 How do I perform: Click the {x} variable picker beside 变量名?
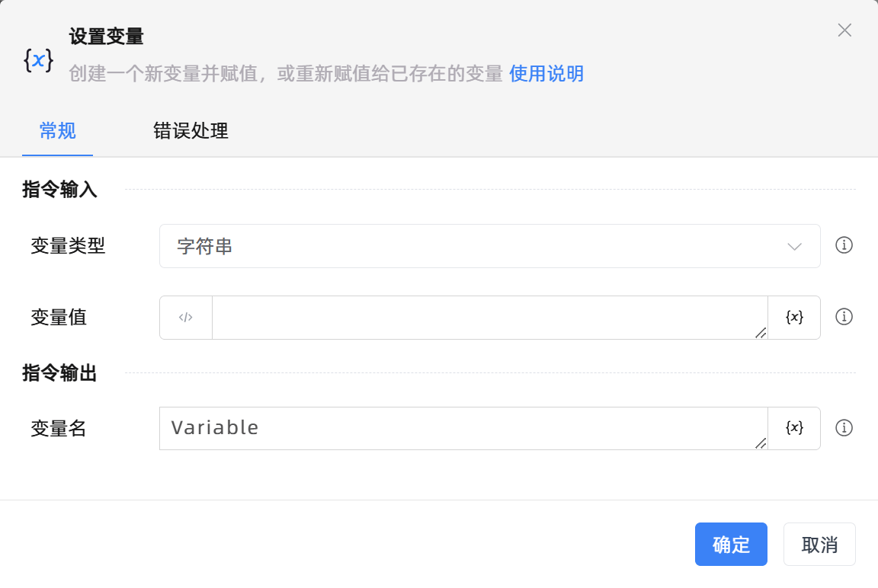[794, 428]
